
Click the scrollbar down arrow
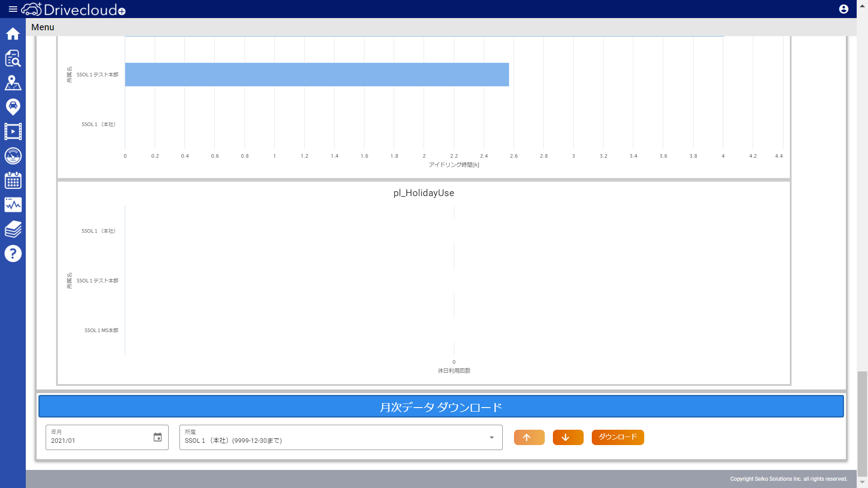click(x=862, y=482)
